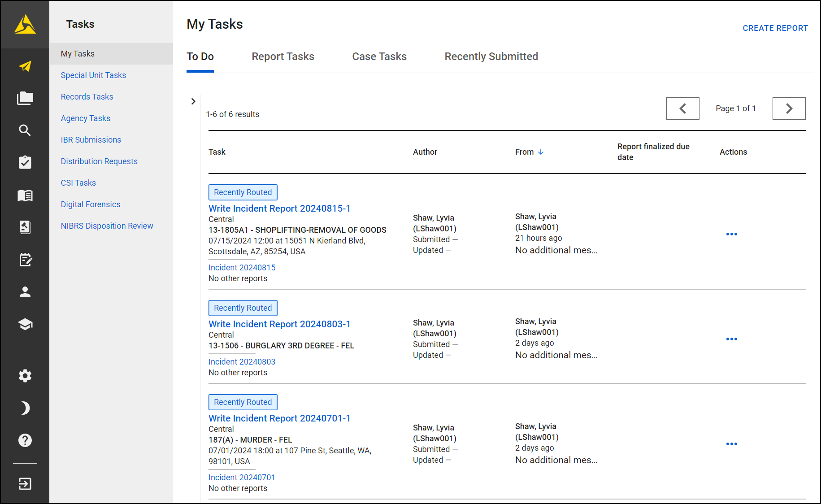Open the settings gear icon
The image size is (821, 504).
[x=25, y=376]
